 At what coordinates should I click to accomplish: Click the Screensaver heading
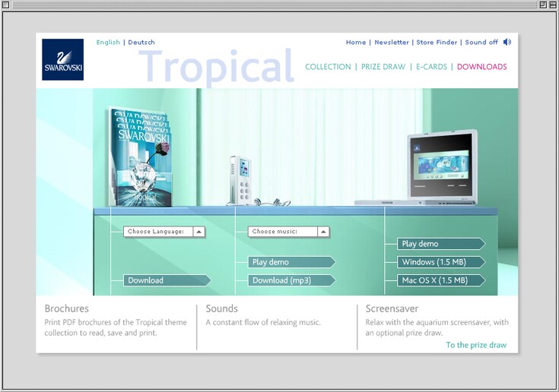point(392,308)
